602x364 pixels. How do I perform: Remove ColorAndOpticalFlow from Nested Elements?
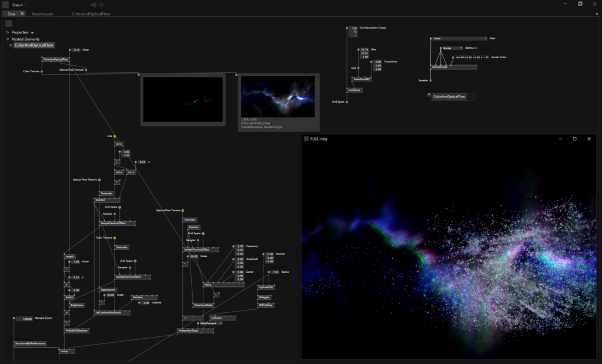point(11,45)
